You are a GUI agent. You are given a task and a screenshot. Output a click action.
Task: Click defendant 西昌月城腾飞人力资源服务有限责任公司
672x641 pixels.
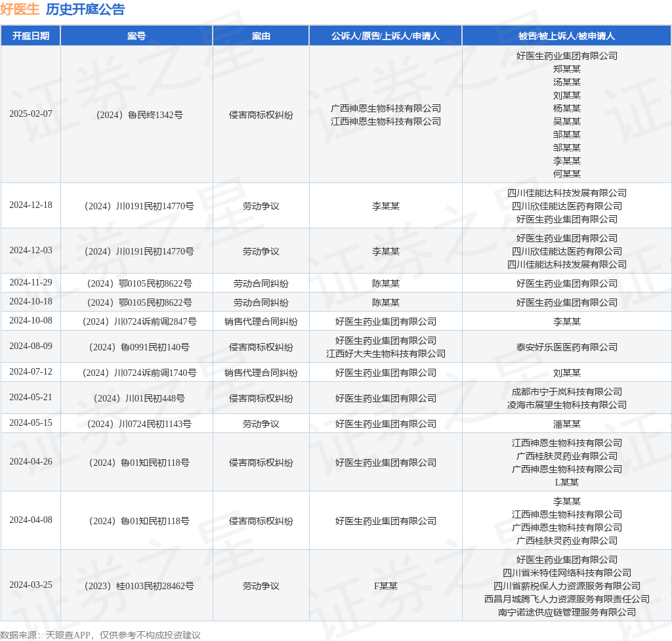point(566,599)
